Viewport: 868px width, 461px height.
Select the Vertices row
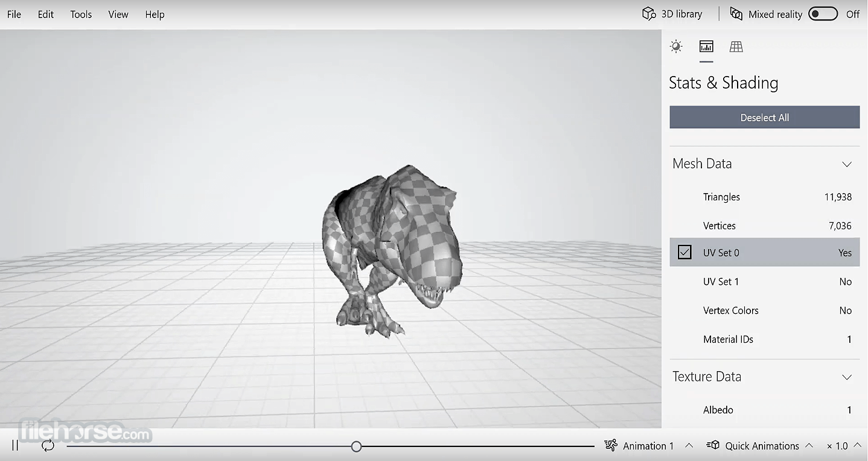[x=764, y=226]
